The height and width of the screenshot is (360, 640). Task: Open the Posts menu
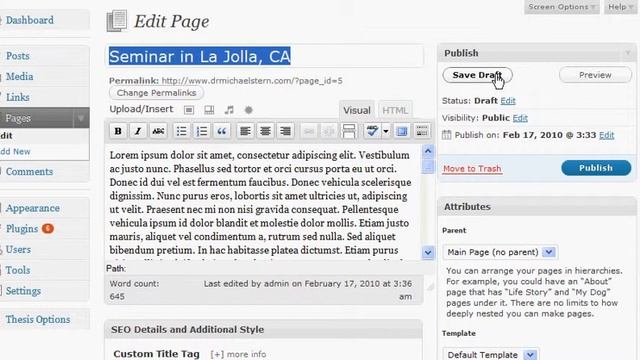coord(18,56)
